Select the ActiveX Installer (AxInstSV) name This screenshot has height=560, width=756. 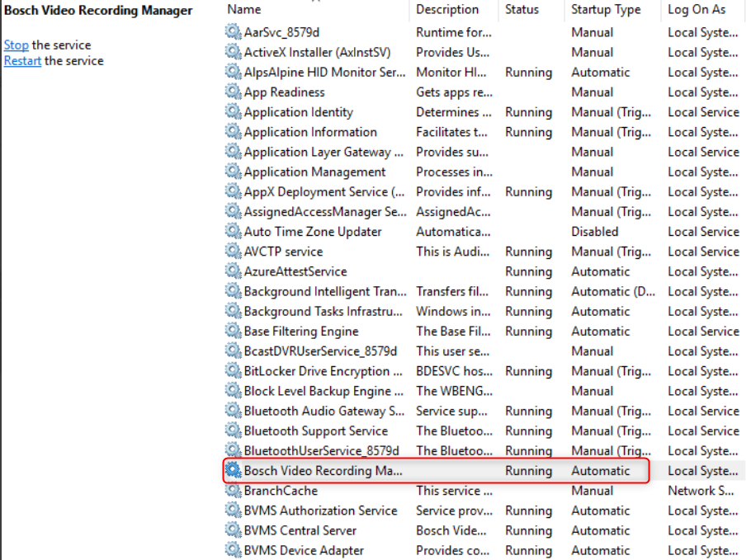[x=317, y=52]
